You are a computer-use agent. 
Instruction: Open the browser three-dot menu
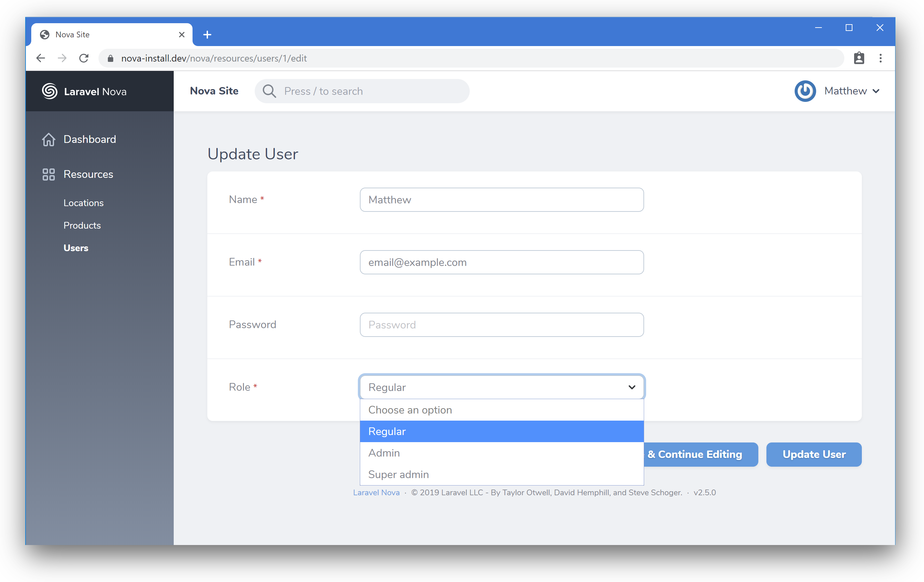881,59
